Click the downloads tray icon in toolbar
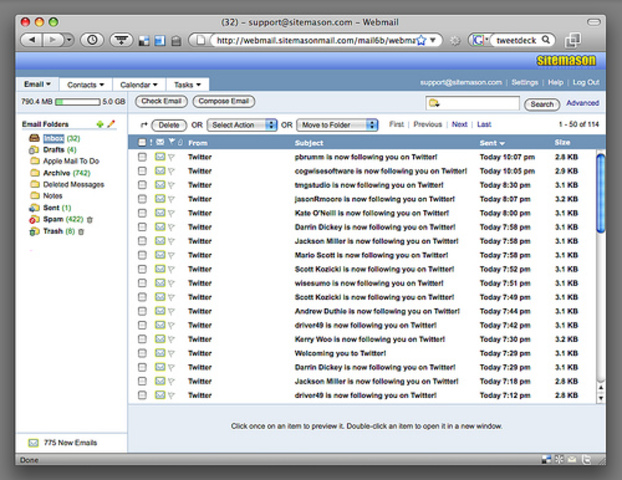622x480 pixels. 121,40
